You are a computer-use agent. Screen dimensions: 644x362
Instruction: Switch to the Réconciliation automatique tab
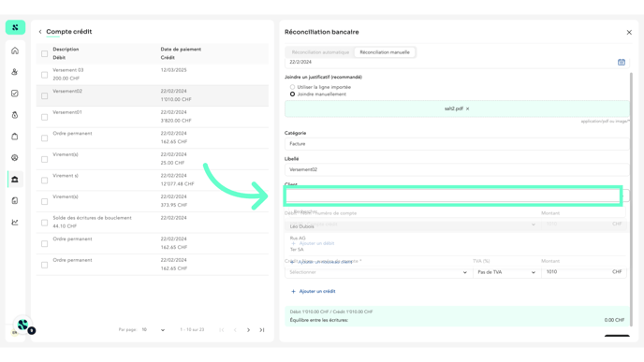320,52
